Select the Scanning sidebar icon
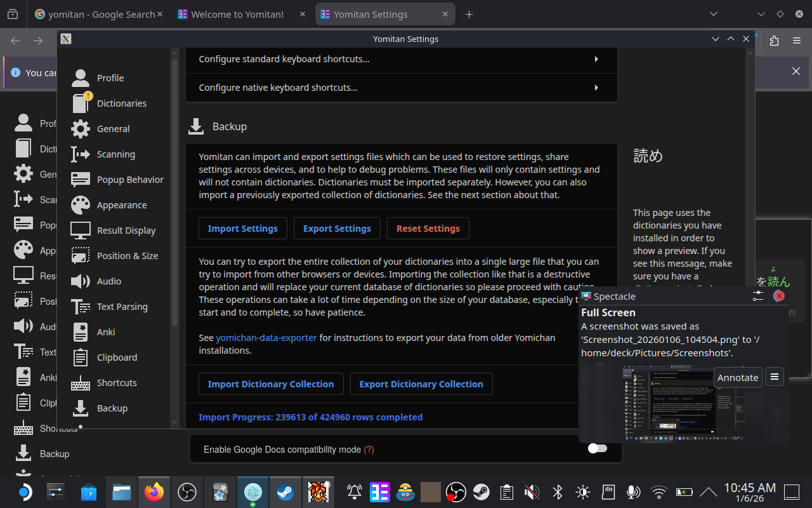This screenshot has width=812, height=508. click(x=81, y=154)
